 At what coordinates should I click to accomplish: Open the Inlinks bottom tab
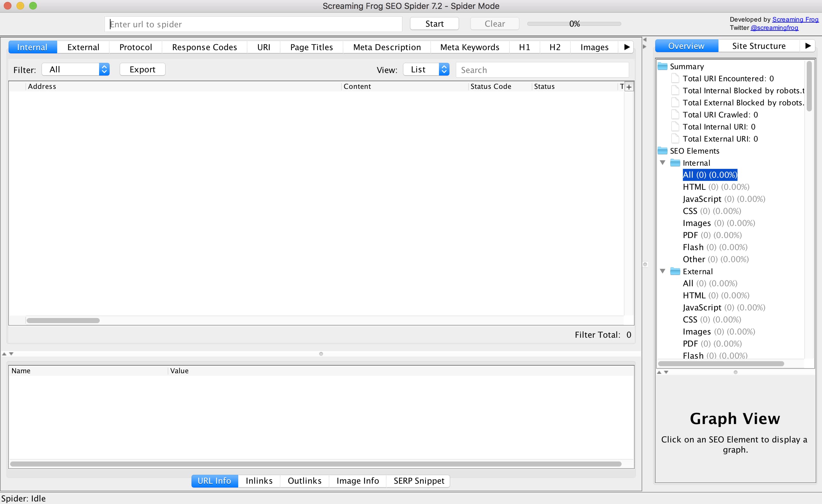tap(259, 481)
